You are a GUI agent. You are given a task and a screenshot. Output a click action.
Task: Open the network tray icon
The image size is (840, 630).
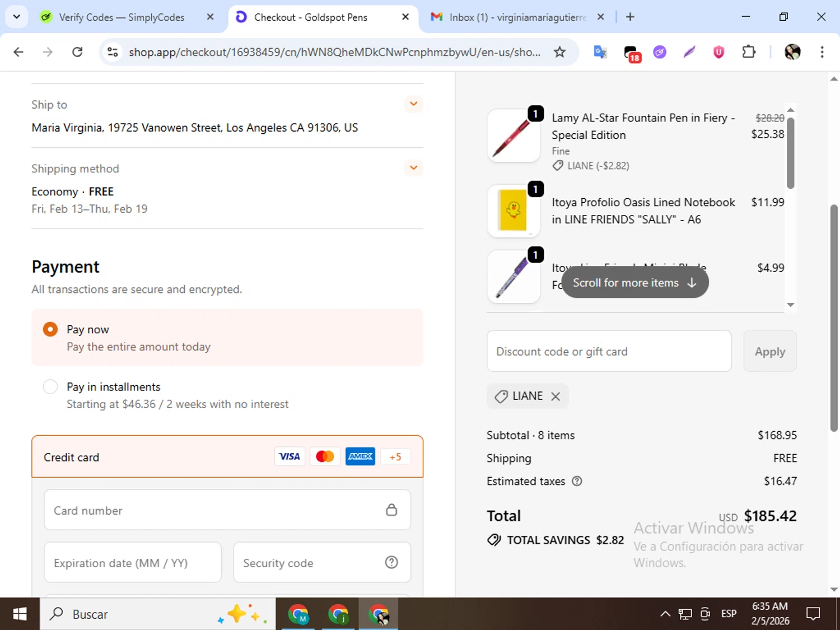(x=685, y=614)
